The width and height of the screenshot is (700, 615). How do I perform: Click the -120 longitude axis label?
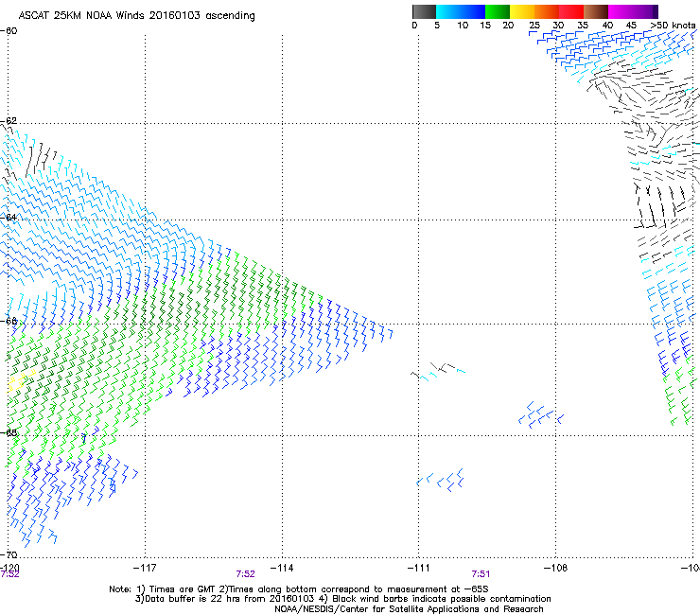(x=9, y=568)
